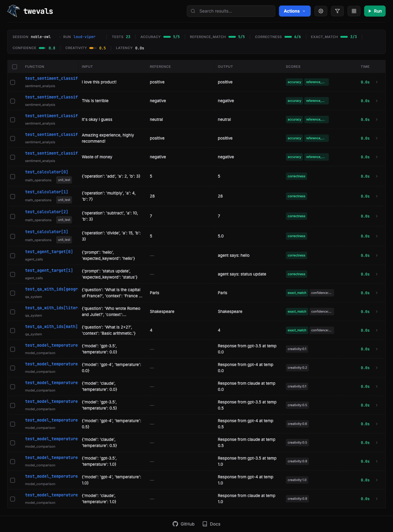Toggle the grid layout view icon
The width and height of the screenshot is (393, 532).
pyautogui.click(x=354, y=11)
